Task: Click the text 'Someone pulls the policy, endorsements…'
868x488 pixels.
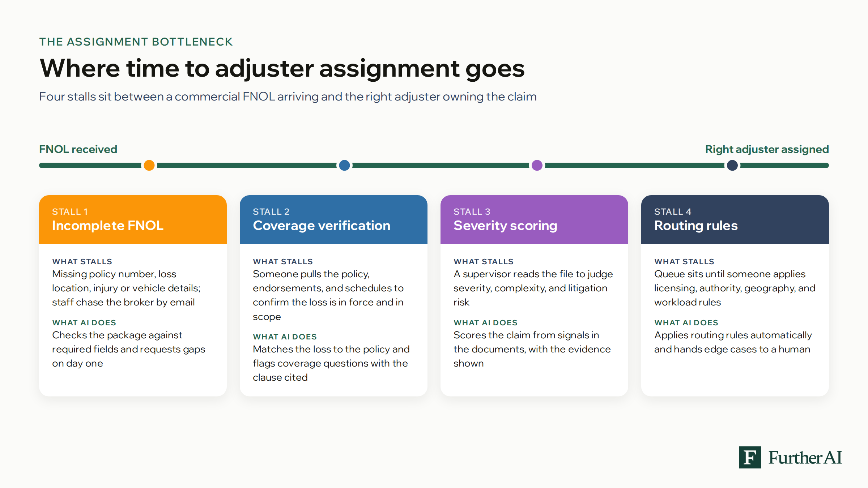Action: [x=328, y=295]
